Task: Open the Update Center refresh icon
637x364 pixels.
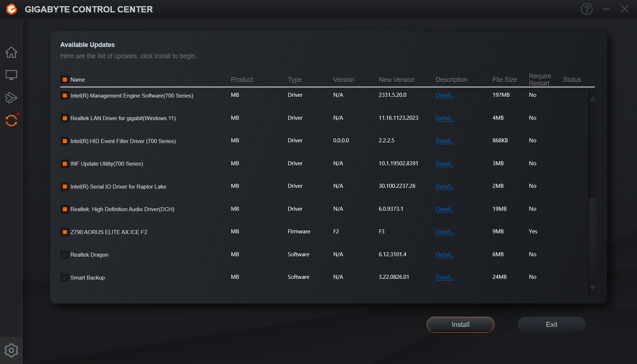Action: point(11,120)
